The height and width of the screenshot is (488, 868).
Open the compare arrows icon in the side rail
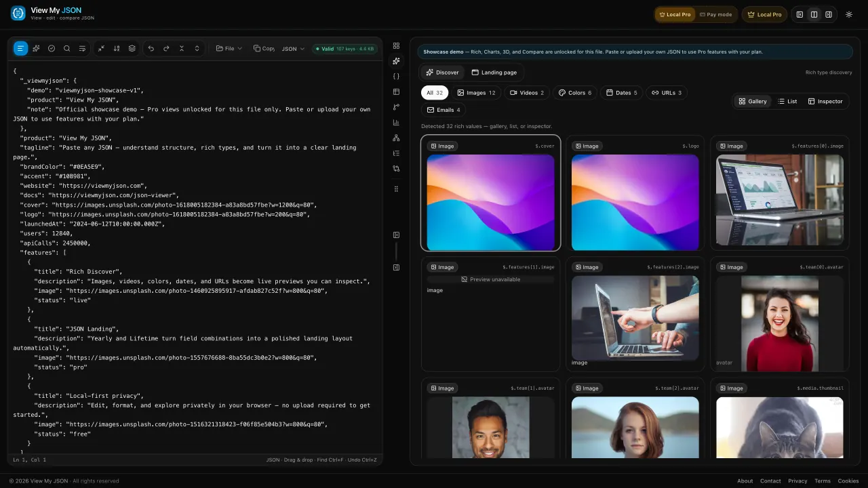[396, 168]
